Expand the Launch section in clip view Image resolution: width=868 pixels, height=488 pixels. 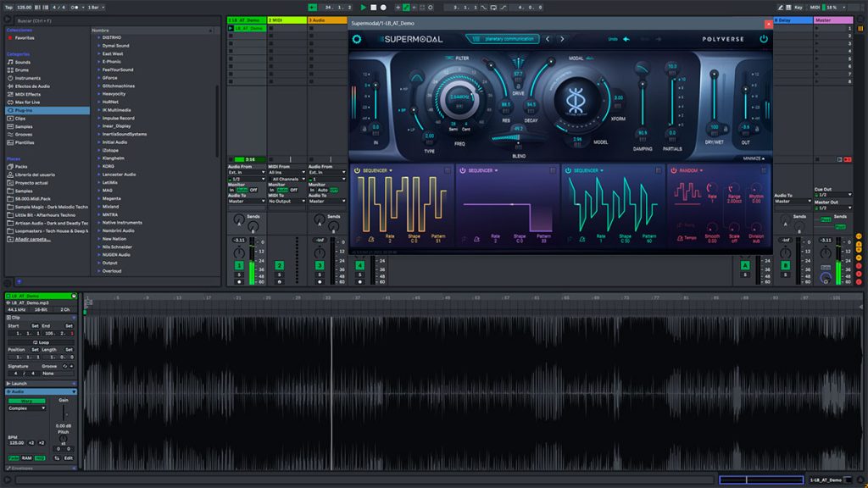pyautogui.click(x=8, y=384)
